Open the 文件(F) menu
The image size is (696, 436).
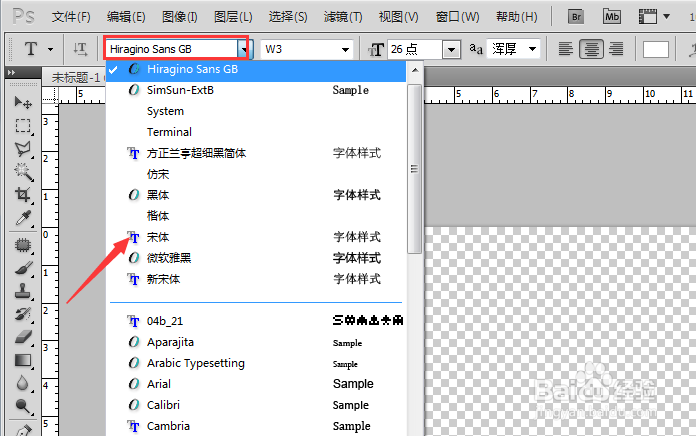[x=71, y=17]
